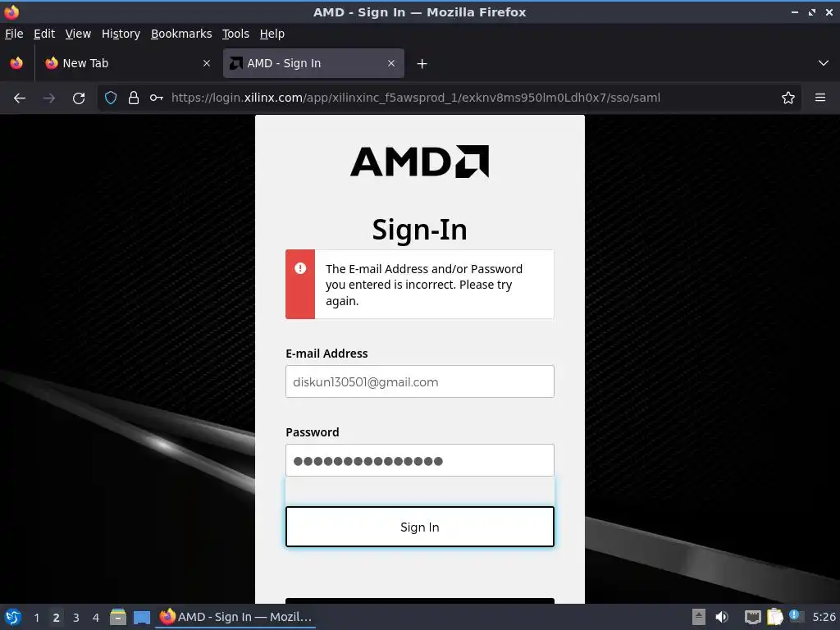
Task: Open the file manager taskbar icon
Action: tap(118, 617)
